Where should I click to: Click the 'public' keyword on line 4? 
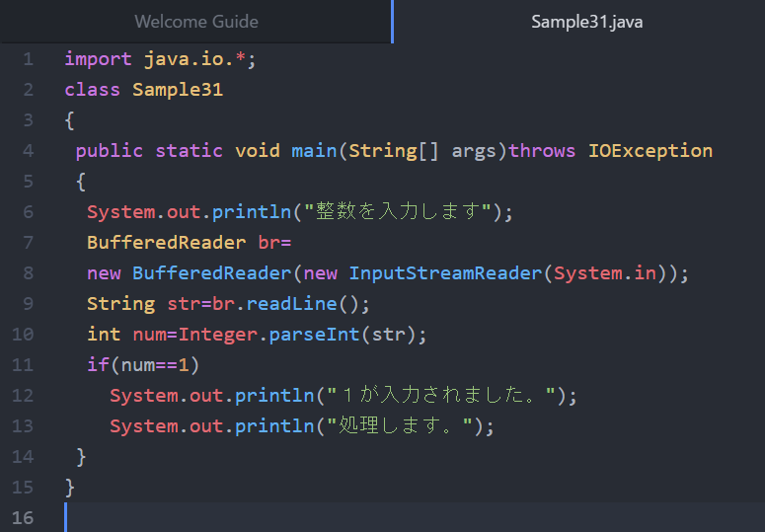[x=110, y=151]
